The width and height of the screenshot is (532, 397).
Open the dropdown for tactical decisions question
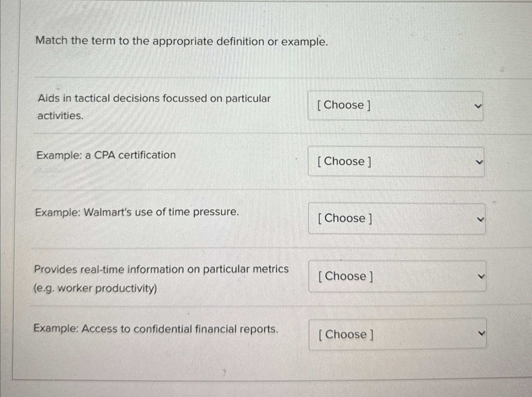pos(396,105)
